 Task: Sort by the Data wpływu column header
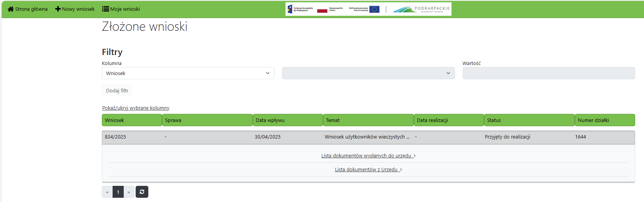click(x=287, y=120)
